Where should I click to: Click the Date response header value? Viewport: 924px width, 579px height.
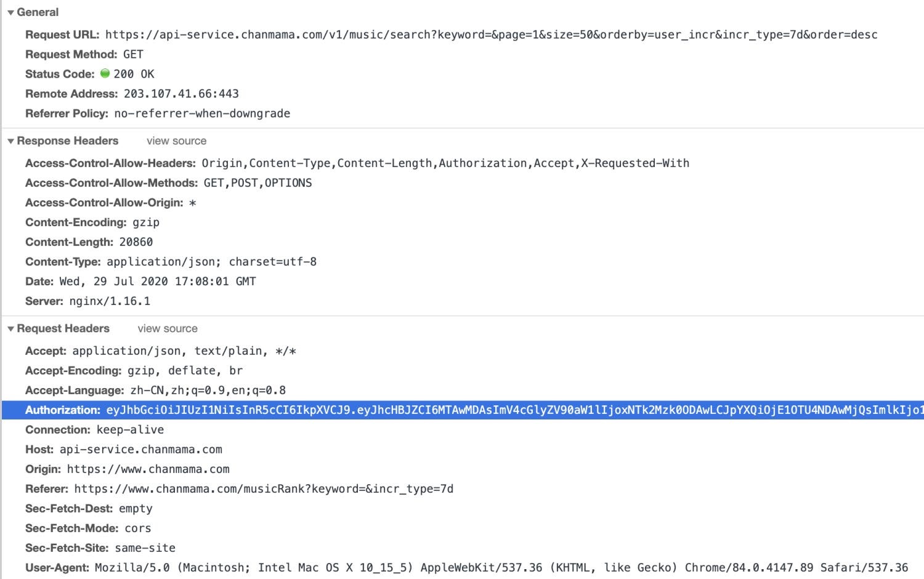click(157, 281)
